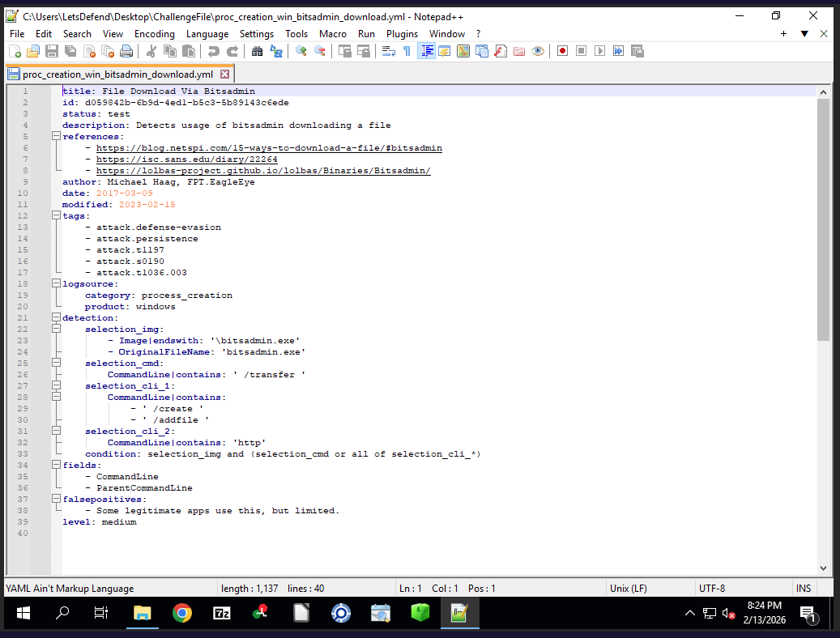Click the New file toolbar icon
840x638 pixels.
click(15, 51)
